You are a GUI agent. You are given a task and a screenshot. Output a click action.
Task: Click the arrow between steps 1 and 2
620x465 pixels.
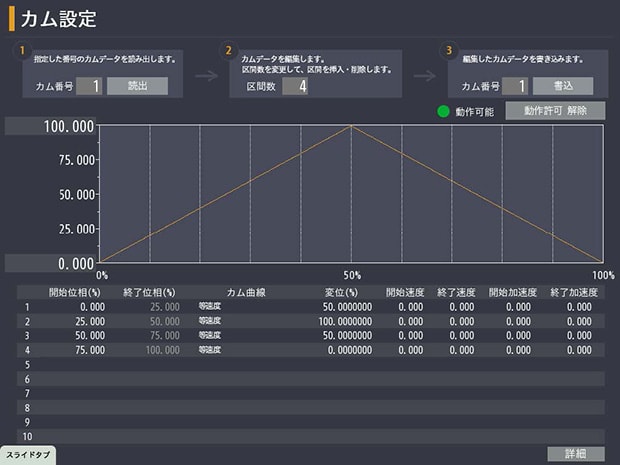206,74
